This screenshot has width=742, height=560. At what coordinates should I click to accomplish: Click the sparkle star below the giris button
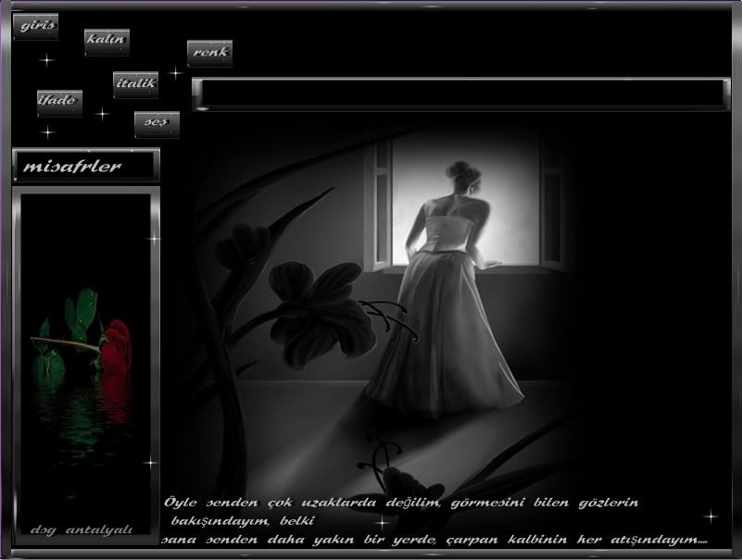coord(47,60)
